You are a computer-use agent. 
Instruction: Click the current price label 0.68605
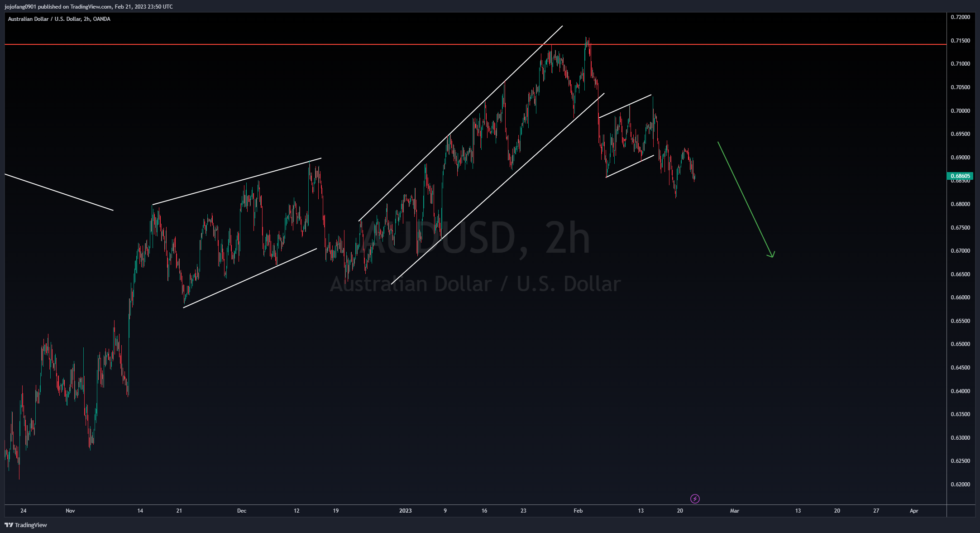point(960,176)
